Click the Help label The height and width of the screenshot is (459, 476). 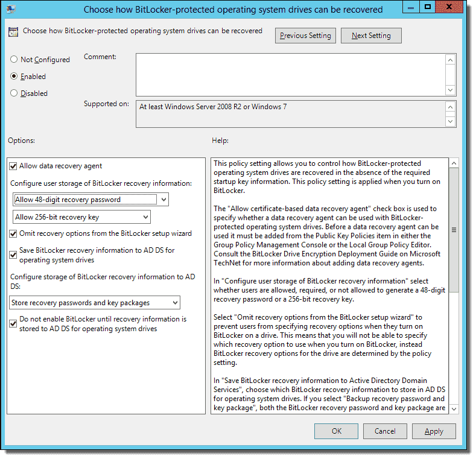[221, 141]
